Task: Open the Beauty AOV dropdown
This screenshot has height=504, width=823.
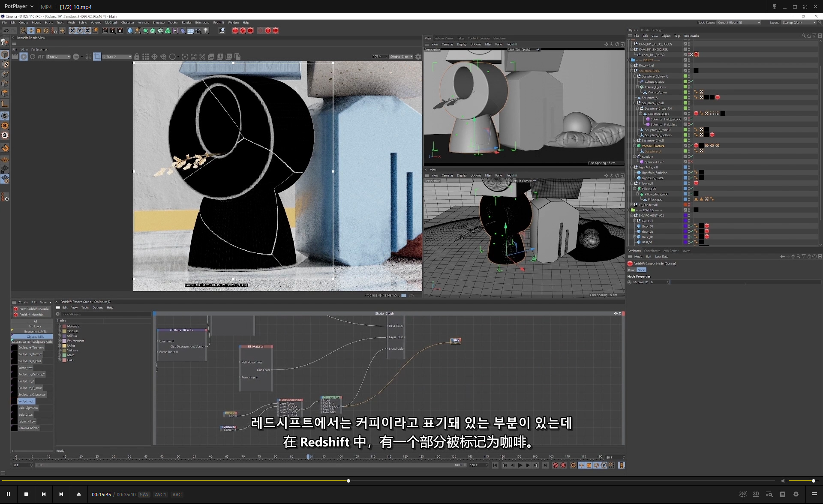Action: point(58,57)
